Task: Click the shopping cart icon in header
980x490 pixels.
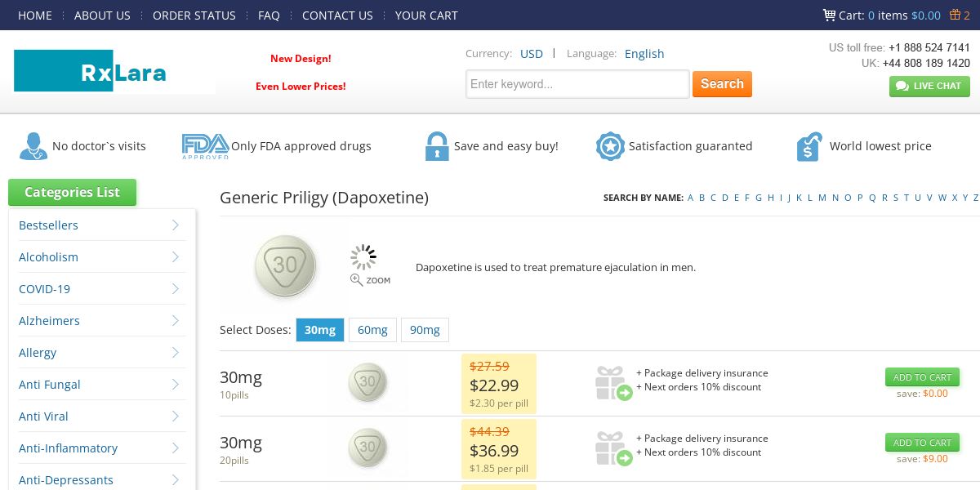Action: coord(829,15)
